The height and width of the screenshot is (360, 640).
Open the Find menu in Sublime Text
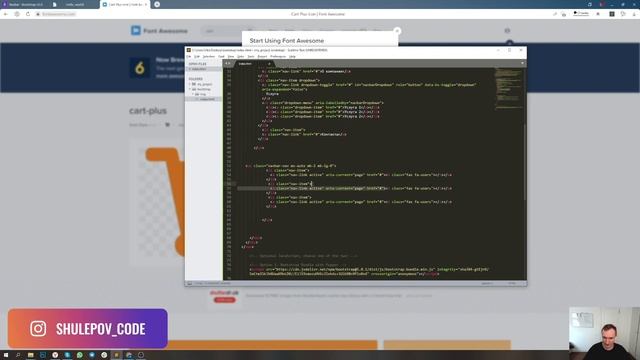pos(221,56)
